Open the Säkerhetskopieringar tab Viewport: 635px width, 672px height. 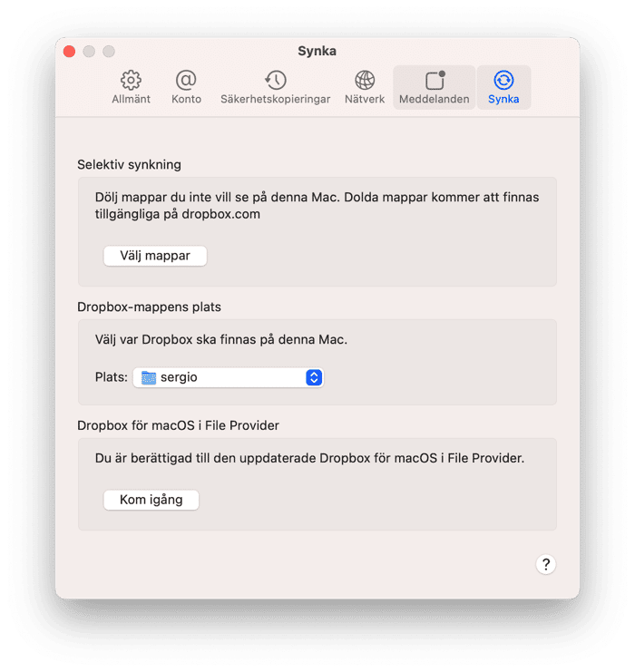(275, 87)
